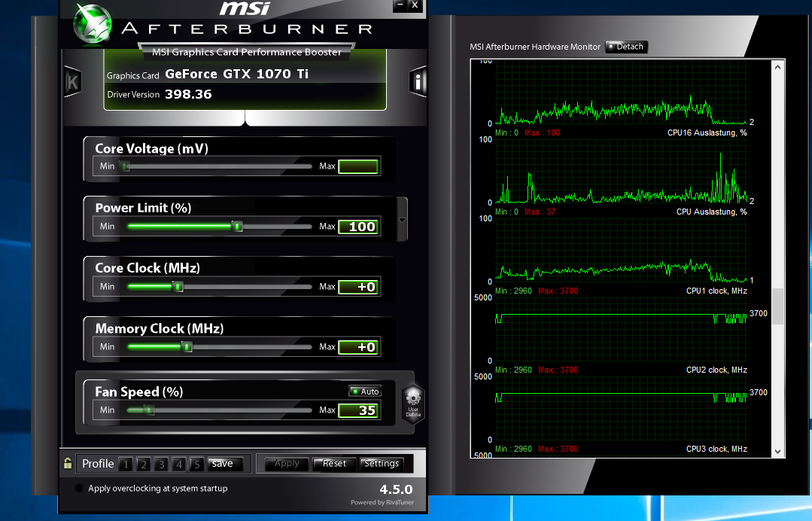Select profile slot 4
The width and height of the screenshot is (812, 521).
click(179, 464)
